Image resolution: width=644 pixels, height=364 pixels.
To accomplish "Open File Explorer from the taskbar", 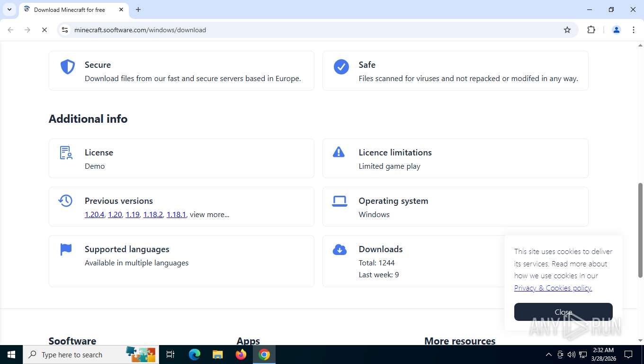I will [217, 355].
